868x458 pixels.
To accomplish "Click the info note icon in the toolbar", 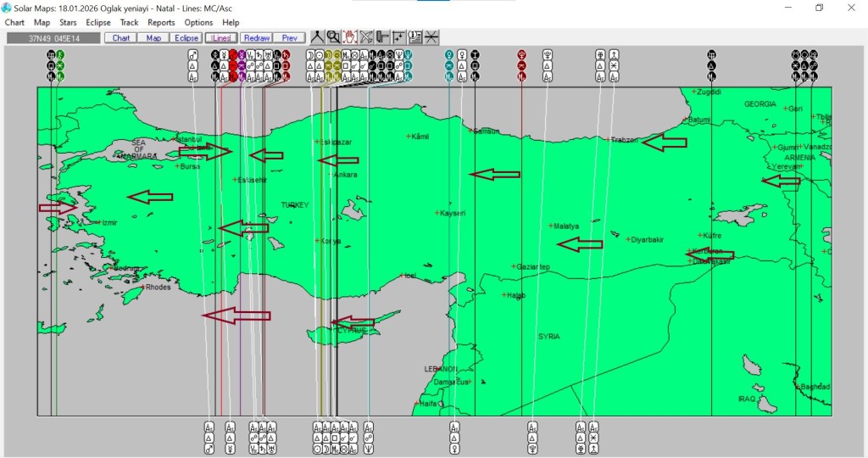I will pos(415,36).
